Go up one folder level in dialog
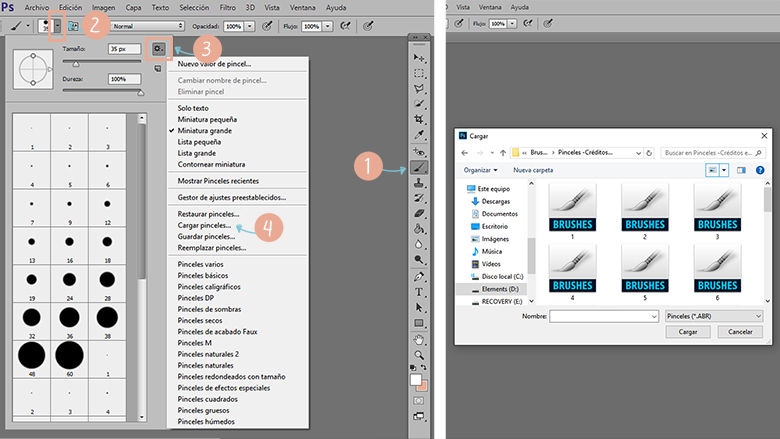This screenshot has height=439, width=780. click(x=503, y=153)
